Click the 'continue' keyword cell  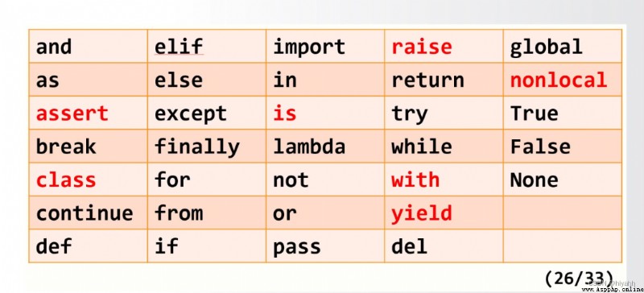tap(88, 213)
